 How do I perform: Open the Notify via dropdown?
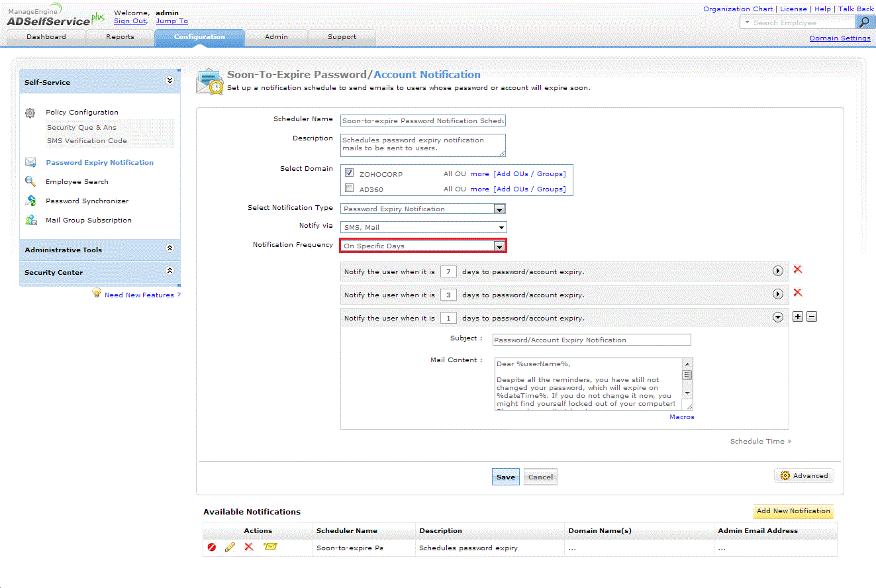[x=424, y=227]
